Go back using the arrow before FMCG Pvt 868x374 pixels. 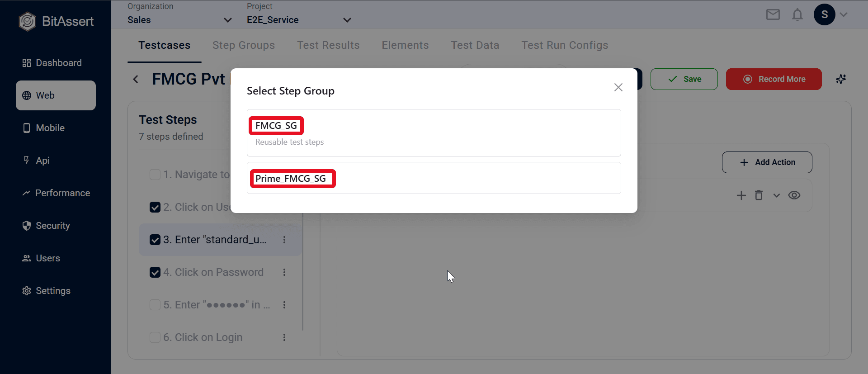tap(136, 79)
